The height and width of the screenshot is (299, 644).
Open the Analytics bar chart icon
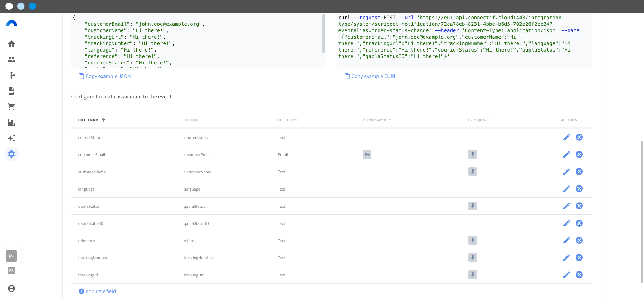tap(11, 122)
